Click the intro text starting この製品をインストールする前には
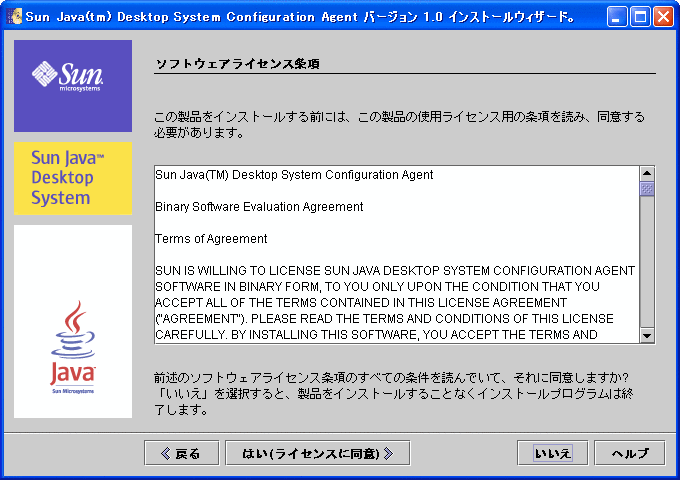Screen dimensions: 680x480 (x=399, y=124)
